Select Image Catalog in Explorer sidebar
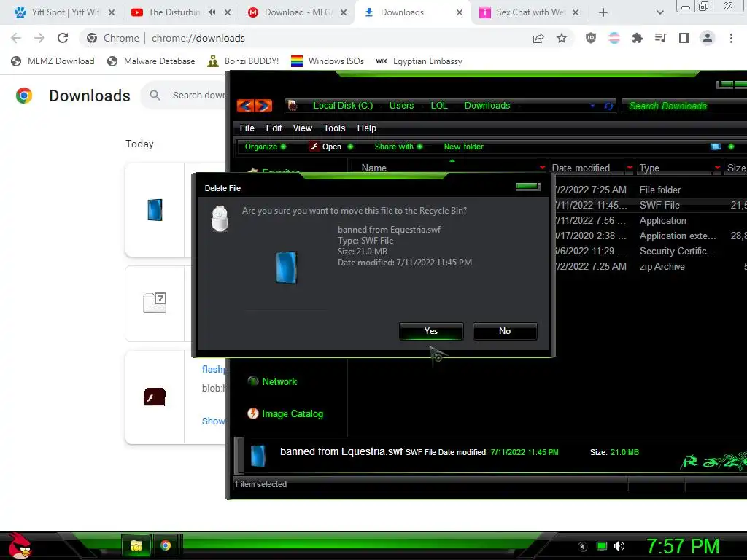Image resolution: width=747 pixels, height=560 pixels. click(293, 414)
